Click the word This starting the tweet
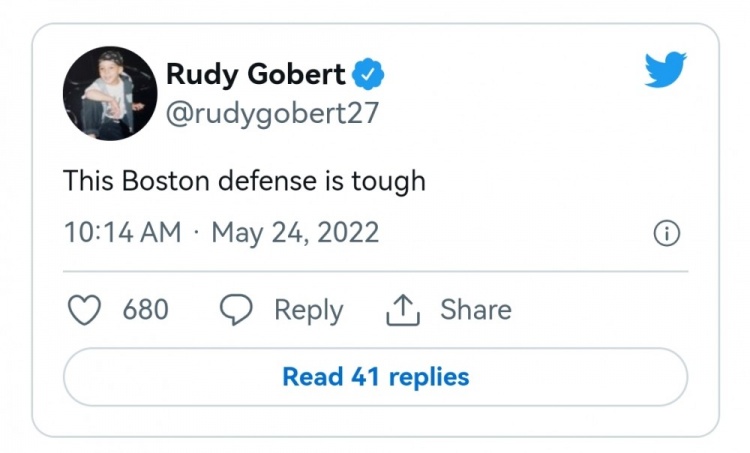Screen dimensions: 750x453 (88, 181)
